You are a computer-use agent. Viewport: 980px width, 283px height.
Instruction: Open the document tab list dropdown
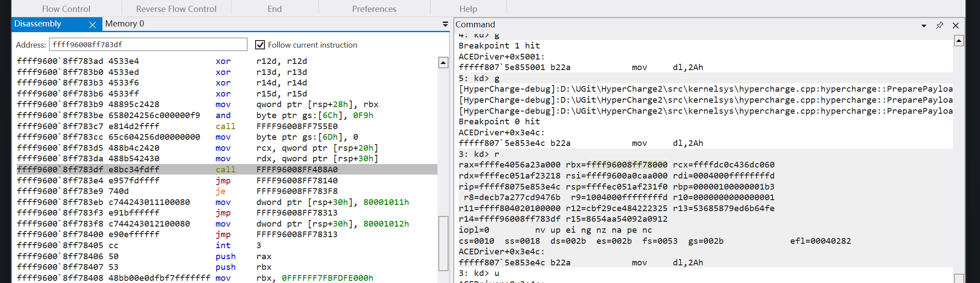(x=445, y=24)
